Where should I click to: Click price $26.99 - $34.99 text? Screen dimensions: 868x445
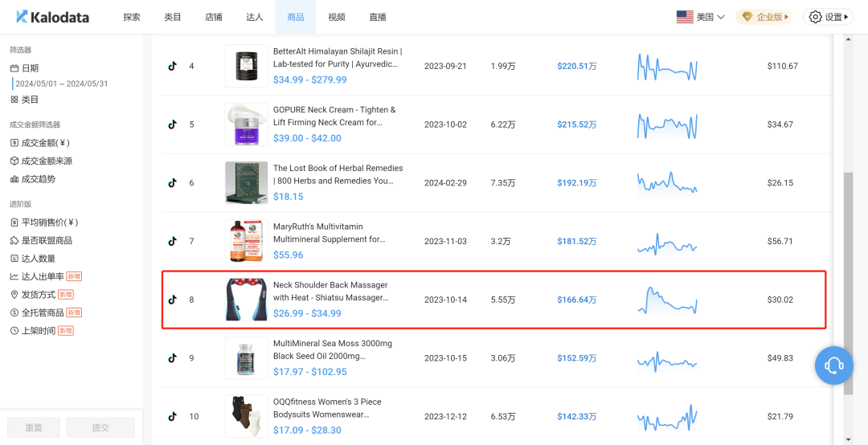tap(307, 313)
